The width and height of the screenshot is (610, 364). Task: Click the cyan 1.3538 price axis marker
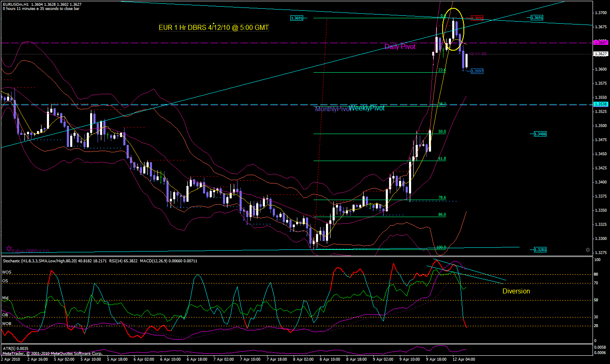[x=601, y=104]
